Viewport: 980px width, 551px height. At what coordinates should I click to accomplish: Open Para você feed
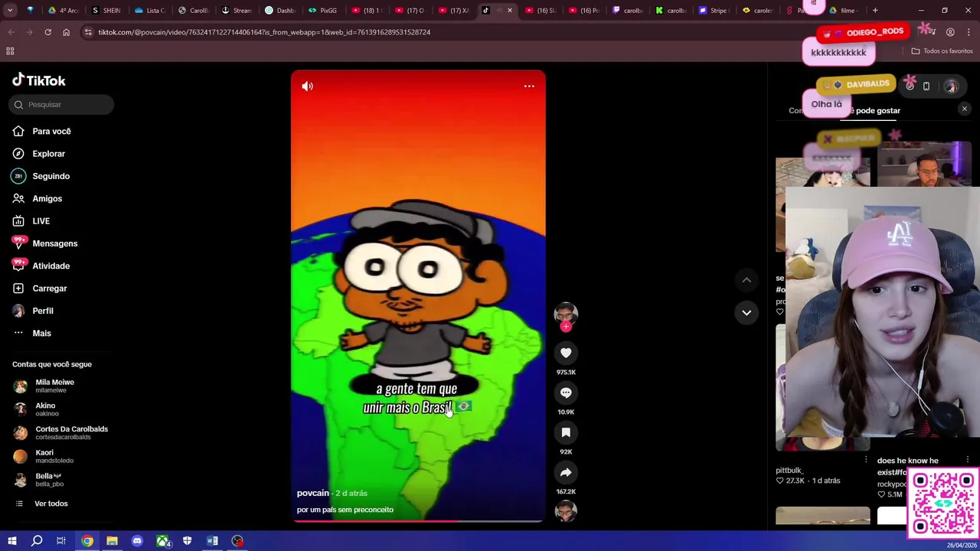click(x=52, y=131)
